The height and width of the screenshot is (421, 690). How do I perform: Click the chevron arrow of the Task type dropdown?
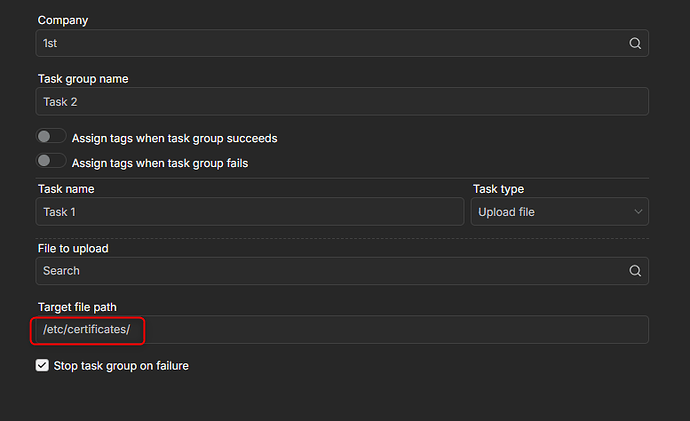pyautogui.click(x=638, y=212)
